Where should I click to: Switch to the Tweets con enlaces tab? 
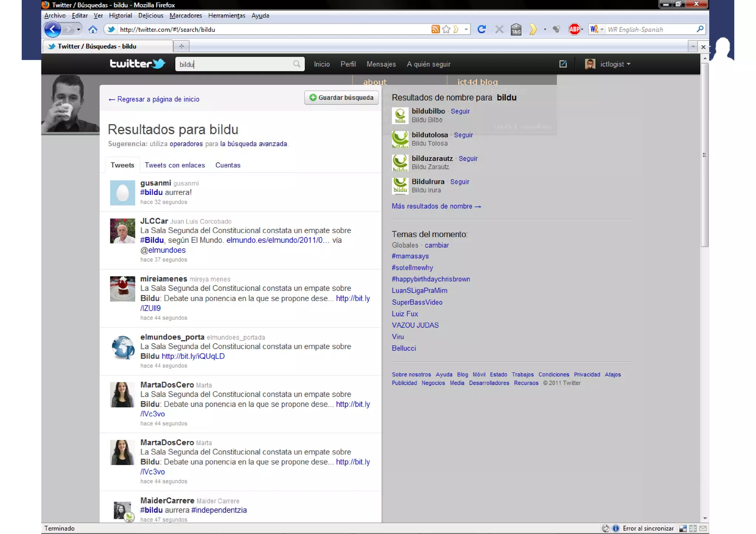[175, 165]
